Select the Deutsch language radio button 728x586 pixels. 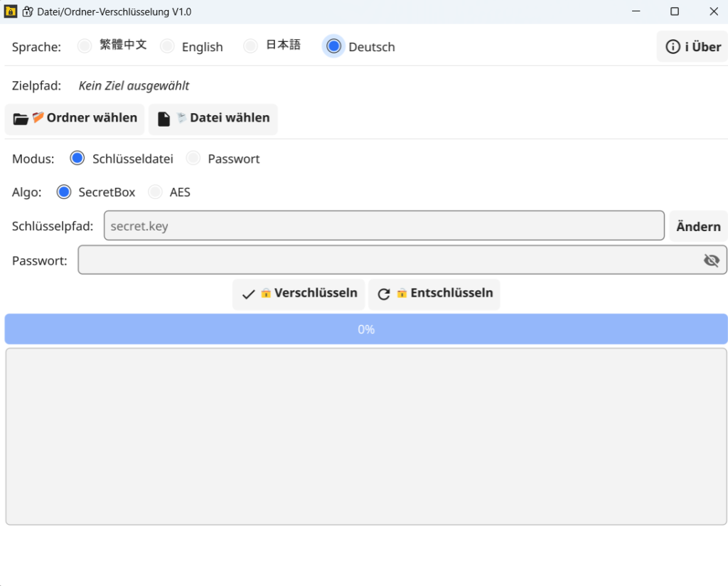click(x=333, y=46)
